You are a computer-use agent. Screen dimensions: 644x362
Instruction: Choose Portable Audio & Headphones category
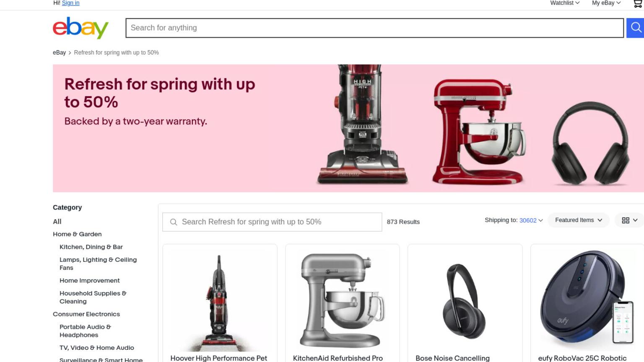point(85,331)
